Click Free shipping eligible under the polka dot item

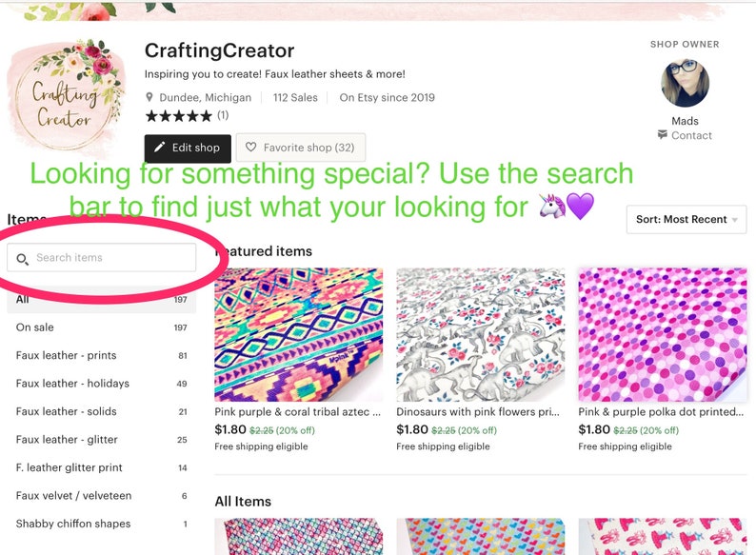point(625,446)
